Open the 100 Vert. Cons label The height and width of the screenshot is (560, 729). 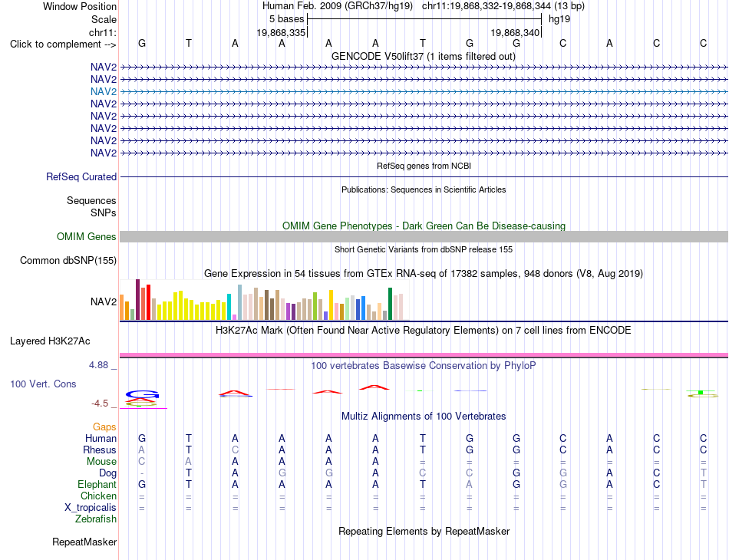[43, 384]
